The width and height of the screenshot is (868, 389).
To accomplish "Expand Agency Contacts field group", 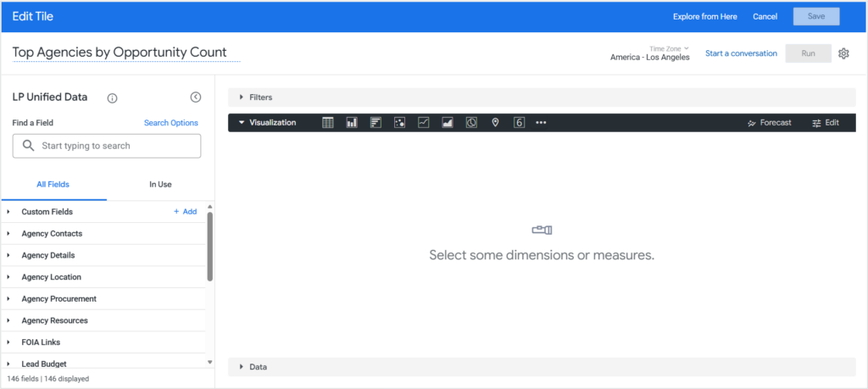I will [52, 233].
